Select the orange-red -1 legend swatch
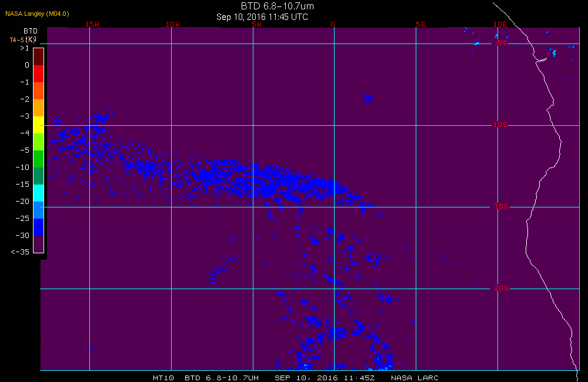 pos(39,91)
